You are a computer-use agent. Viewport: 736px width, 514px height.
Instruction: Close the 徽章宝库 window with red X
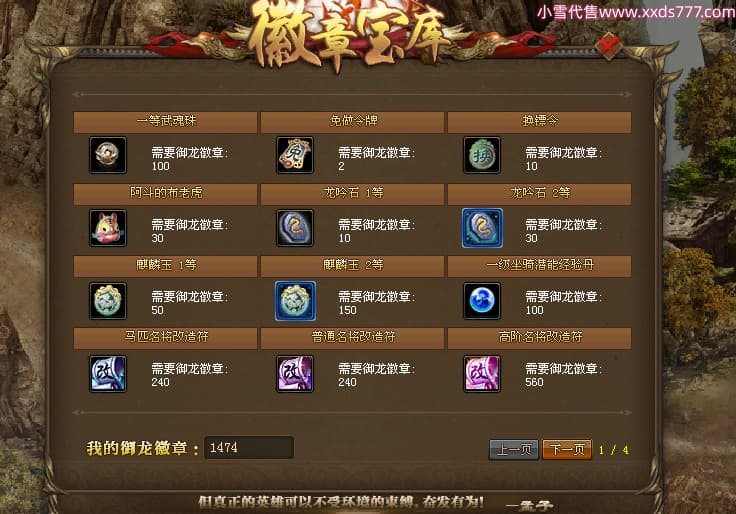609,46
